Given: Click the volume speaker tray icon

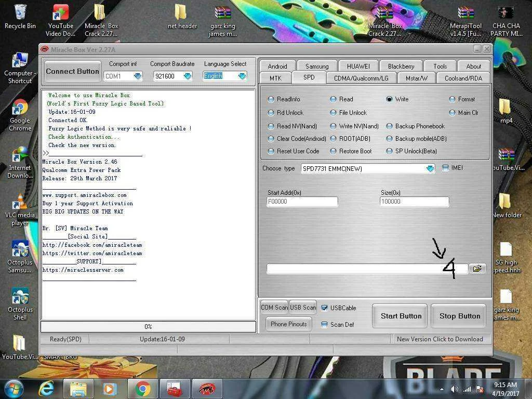Looking at the screenshot, I should point(455,389).
